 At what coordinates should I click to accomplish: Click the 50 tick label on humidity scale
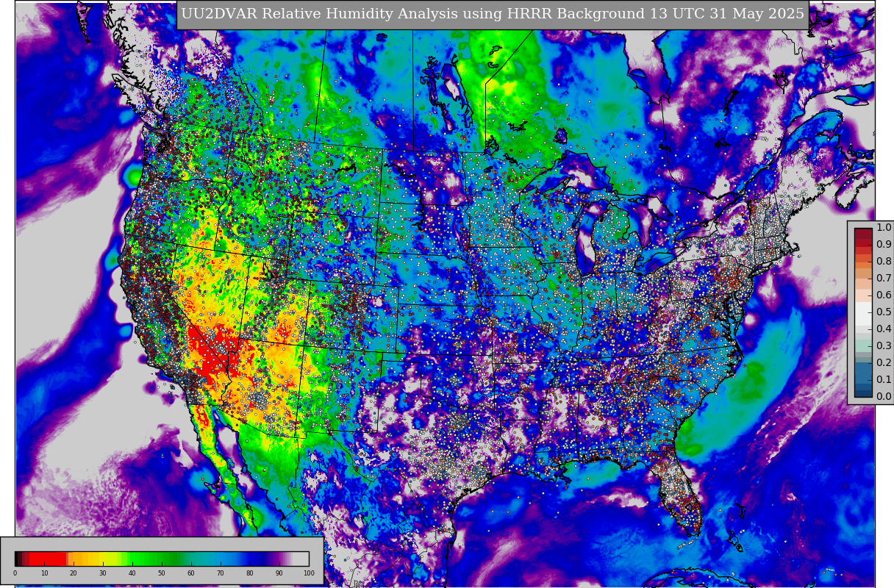(162, 573)
